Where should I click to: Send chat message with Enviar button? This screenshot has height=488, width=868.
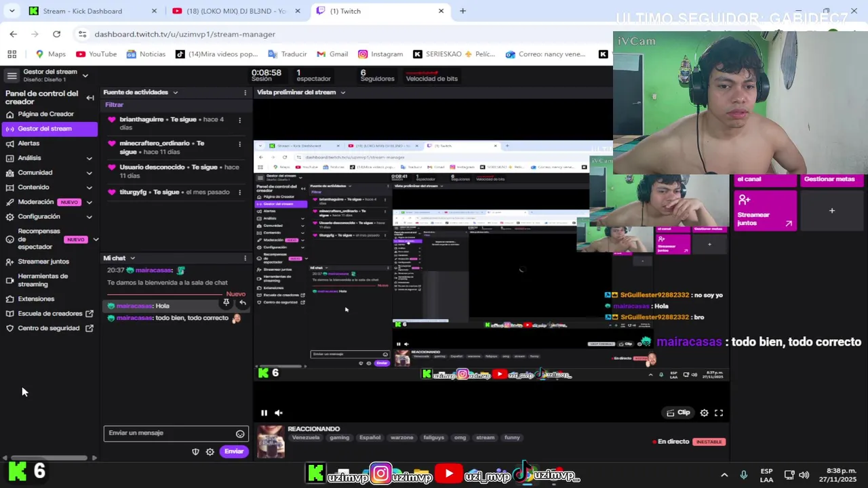pos(234,451)
